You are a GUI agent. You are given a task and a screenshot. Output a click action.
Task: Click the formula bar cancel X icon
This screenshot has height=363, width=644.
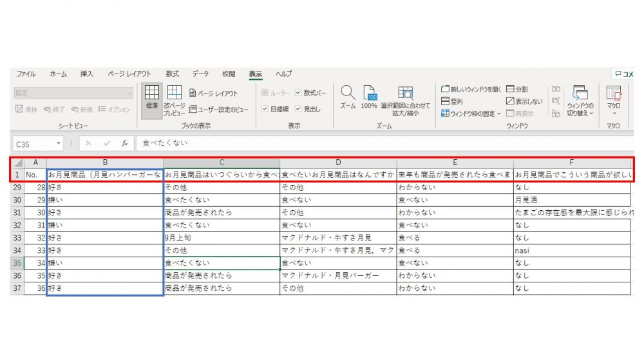pos(88,143)
